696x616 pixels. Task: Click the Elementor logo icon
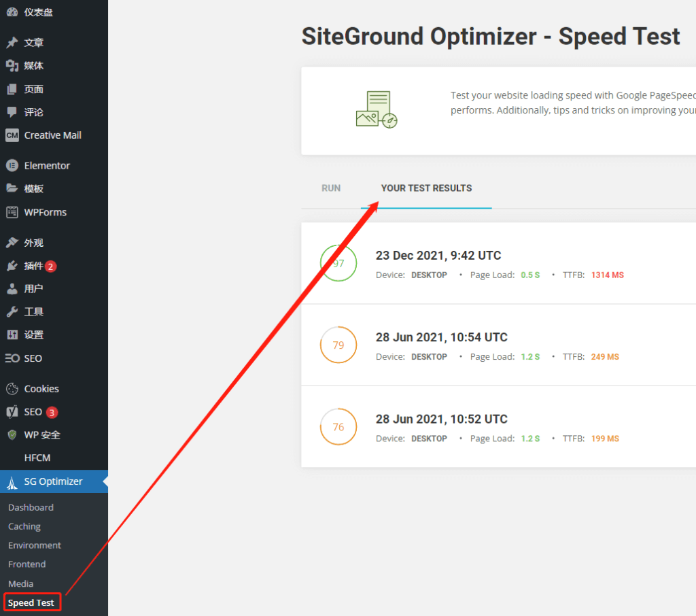click(x=12, y=165)
